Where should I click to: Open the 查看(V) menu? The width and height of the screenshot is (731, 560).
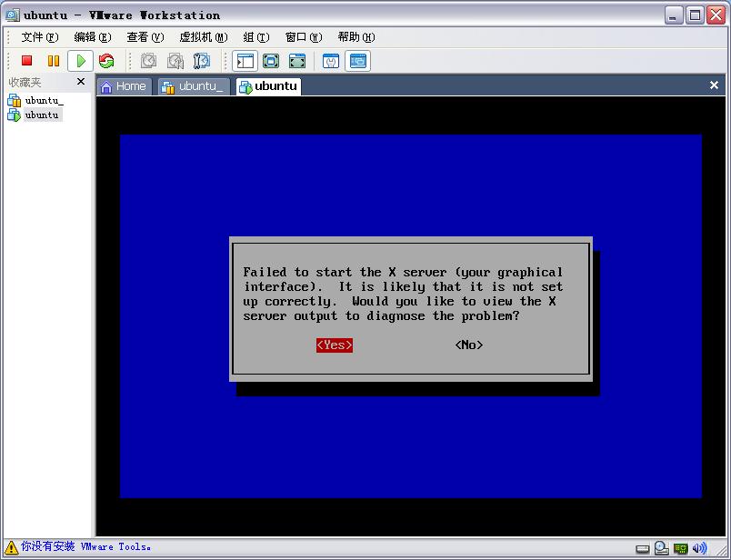[x=145, y=37]
